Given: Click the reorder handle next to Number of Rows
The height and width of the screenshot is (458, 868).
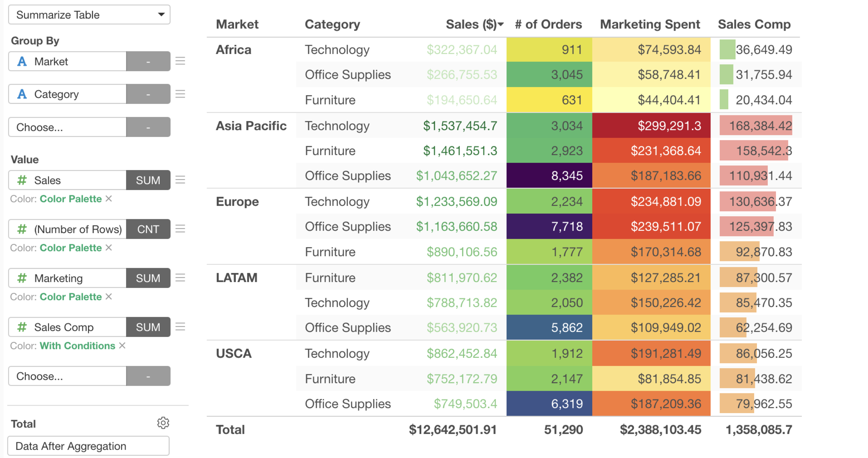Looking at the screenshot, I should click(x=180, y=229).
